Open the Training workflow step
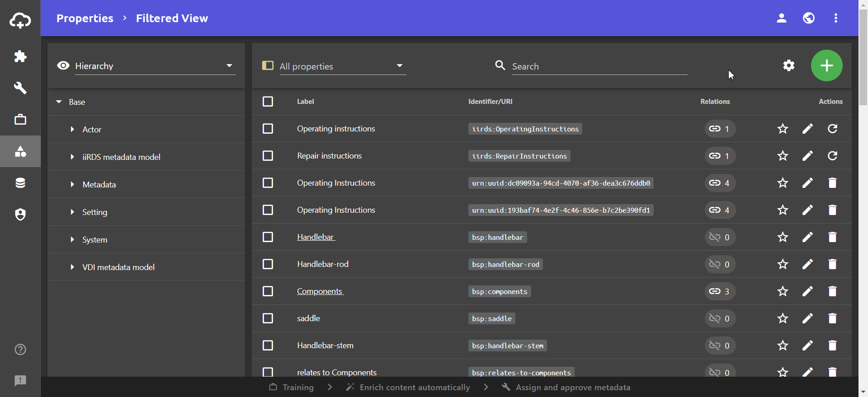This screenshot has width=868, height=397. pyautogui.click(x=292, y=387)
